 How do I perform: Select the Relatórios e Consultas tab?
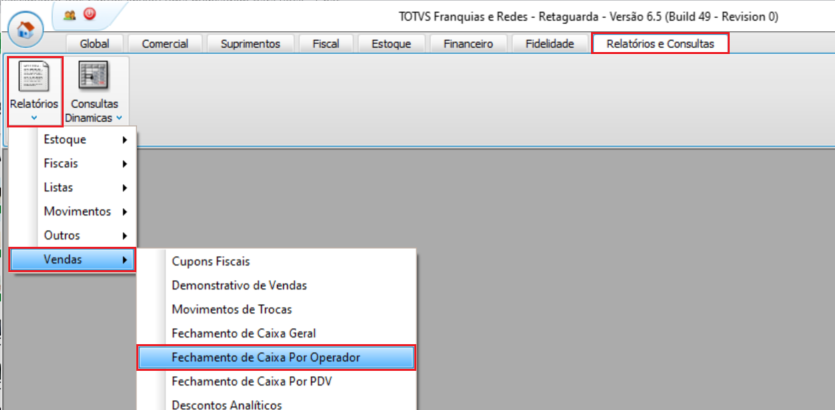[660, 44]
